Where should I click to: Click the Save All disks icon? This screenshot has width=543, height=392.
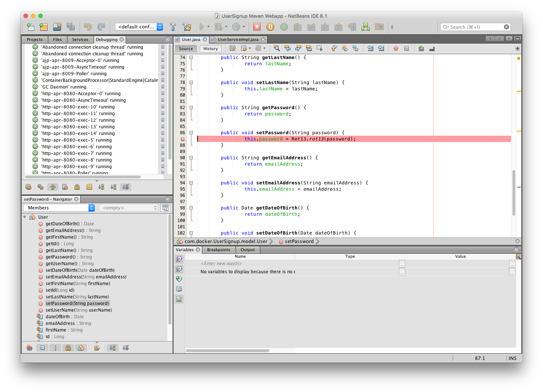point(70,27)
